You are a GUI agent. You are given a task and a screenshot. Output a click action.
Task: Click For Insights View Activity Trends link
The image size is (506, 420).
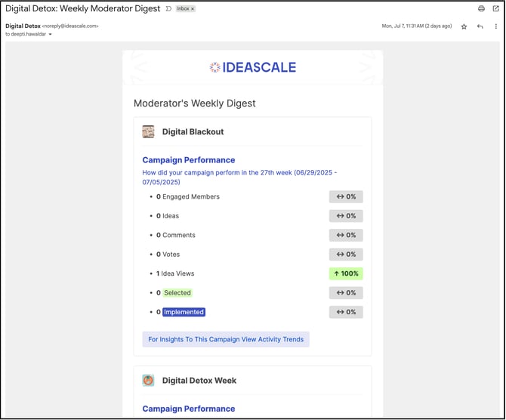pos(226,339)
